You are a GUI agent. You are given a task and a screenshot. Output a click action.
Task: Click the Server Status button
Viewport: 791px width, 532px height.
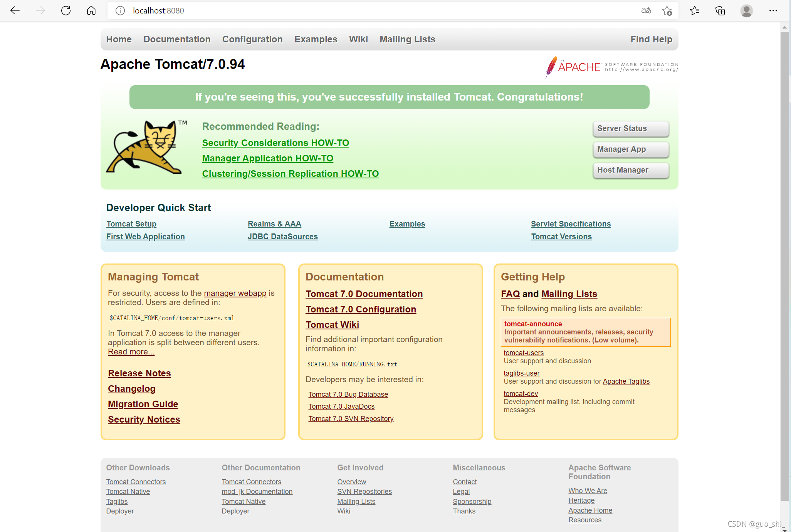[x=631, y=129]
